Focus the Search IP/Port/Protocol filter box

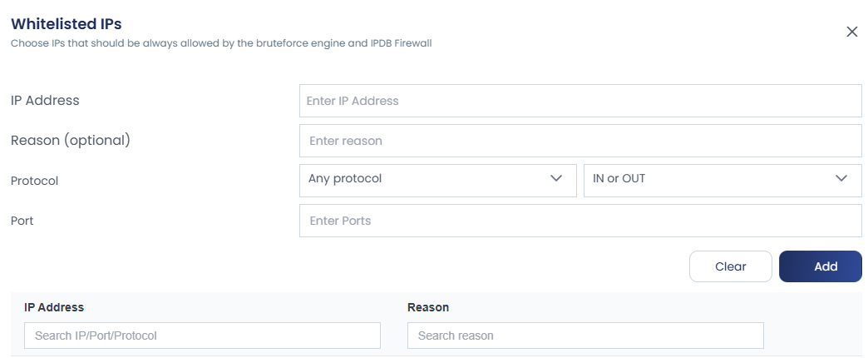tap(202, 336)
